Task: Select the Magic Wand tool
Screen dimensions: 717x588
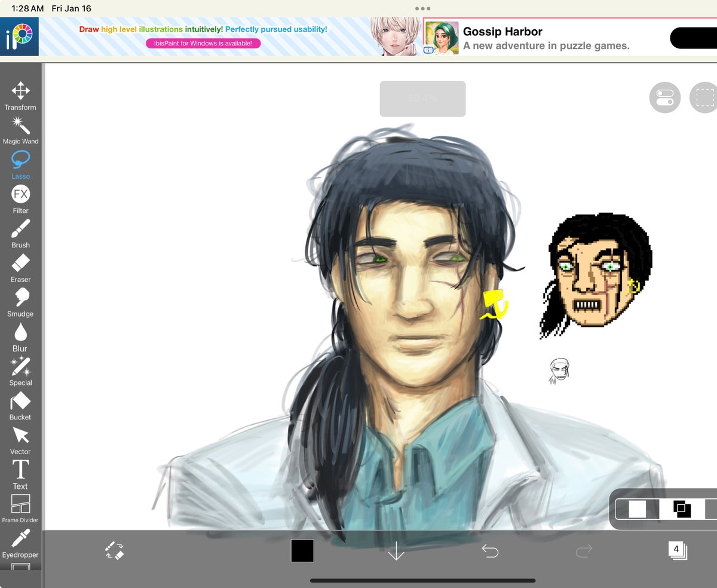Action: (x=20, y=130)
